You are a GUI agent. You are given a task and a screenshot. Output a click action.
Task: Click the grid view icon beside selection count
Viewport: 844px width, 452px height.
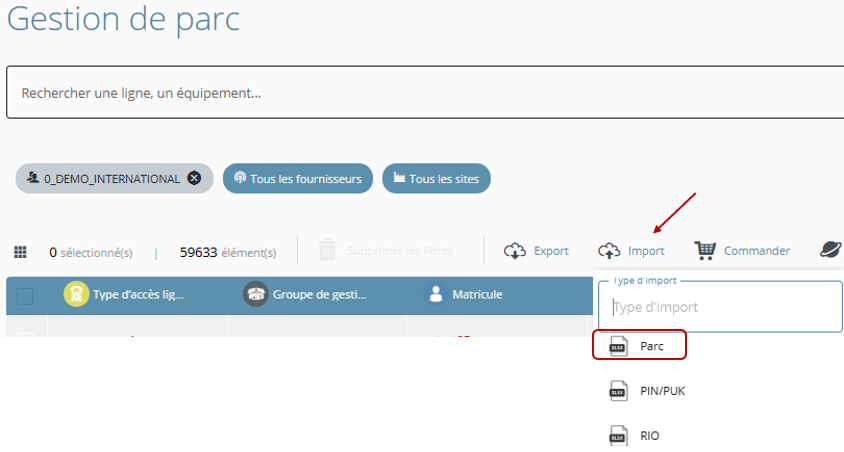coord(20,252)
